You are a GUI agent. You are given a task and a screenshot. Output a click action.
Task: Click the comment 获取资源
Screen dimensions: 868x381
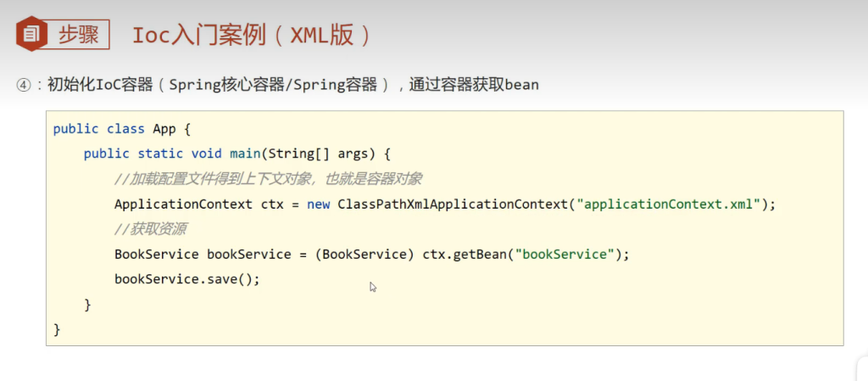151,229
